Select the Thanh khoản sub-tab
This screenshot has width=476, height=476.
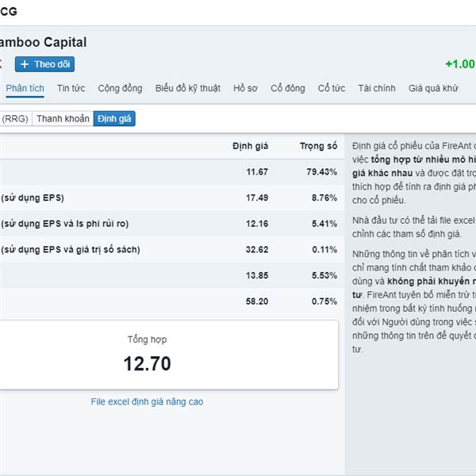click(x=63, y=119)
